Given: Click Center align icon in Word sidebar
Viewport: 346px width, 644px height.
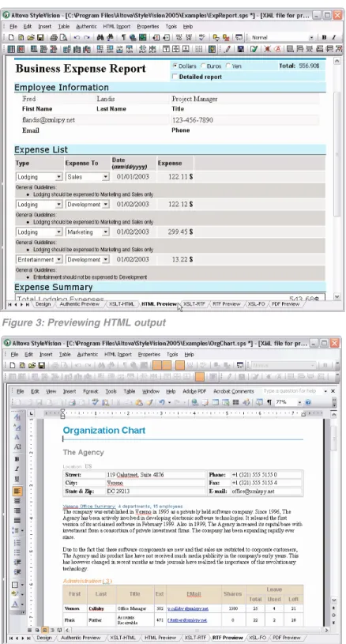Looking at the screenshot, I should tap(17, 501).
